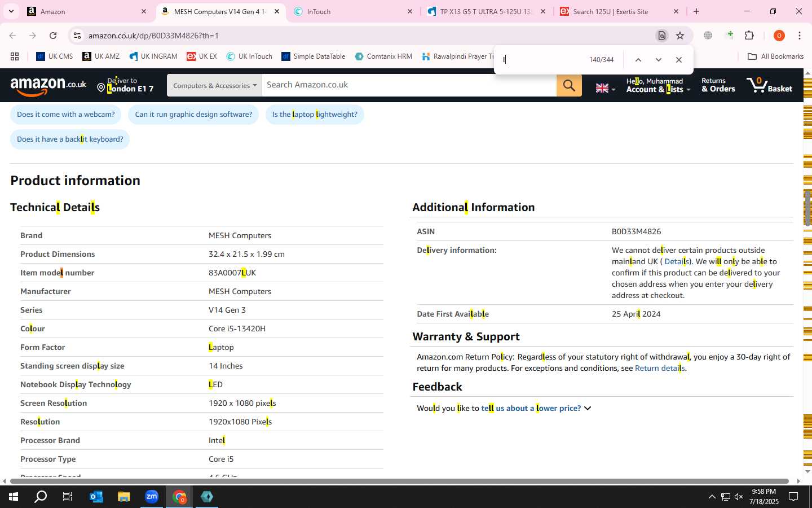Open File Explorer from the taskbar
The height and width of the screenshot is (508, 812).
pyautogui.click(x=124, y=497)
